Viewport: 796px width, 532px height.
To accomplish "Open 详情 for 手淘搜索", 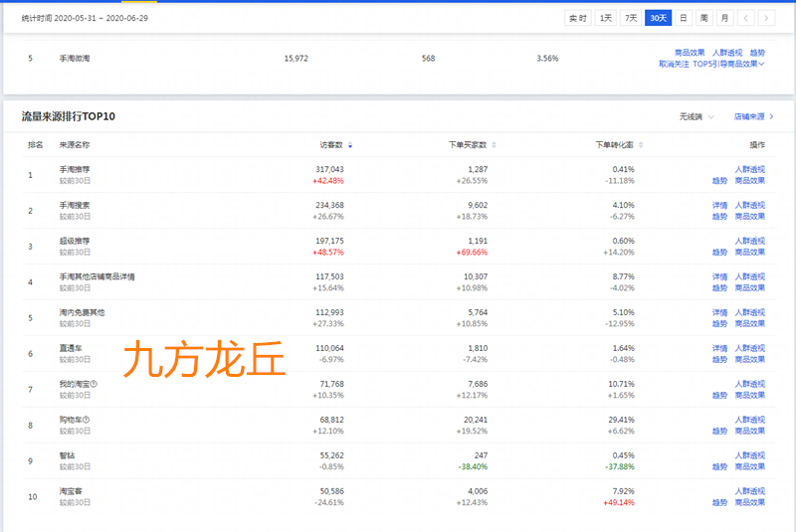I will 719,205.
